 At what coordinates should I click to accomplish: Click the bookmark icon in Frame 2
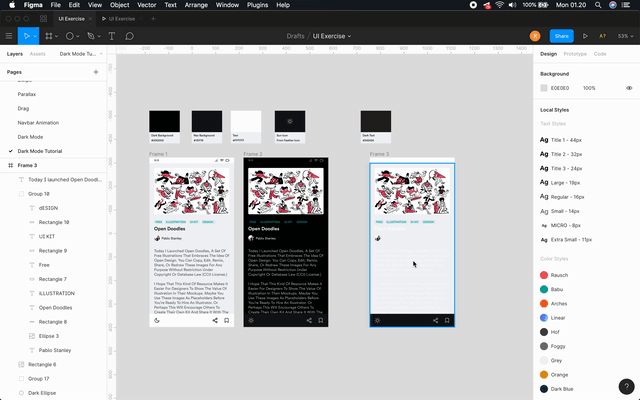click(321, 320)
